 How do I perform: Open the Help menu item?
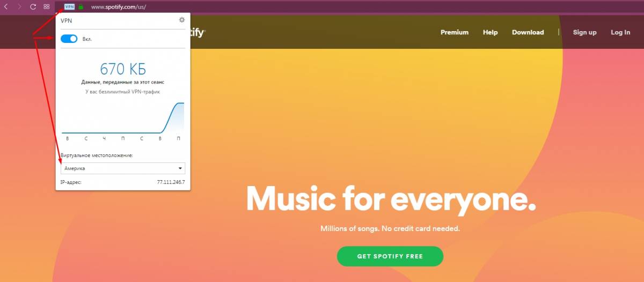point(490,32)
